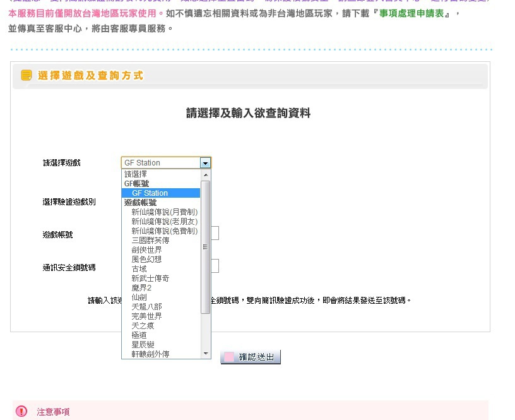This screenshot has width=515, height=420.
Task: Click the 遊戲帳號 input field
Action: click(x=215, y=233)
